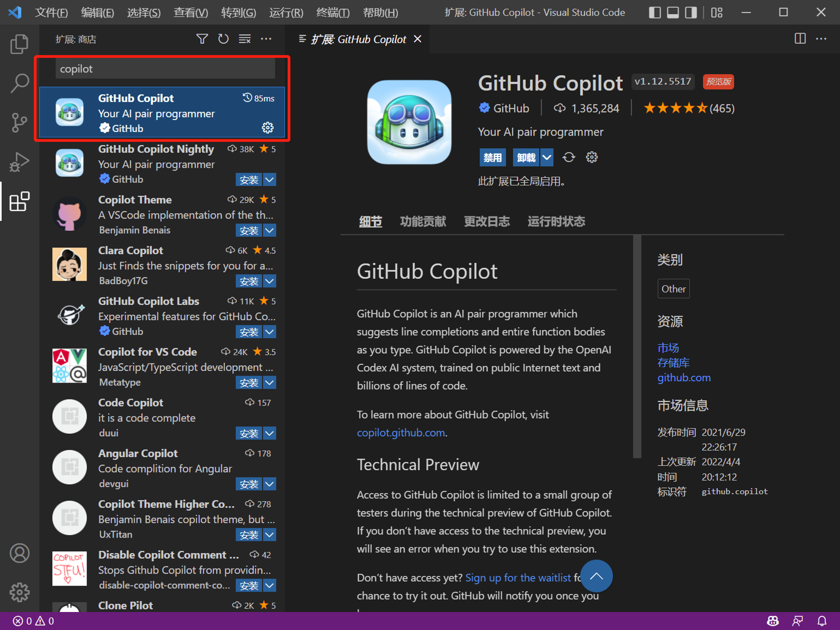Open the 存储库 repository link

[673, 363]
